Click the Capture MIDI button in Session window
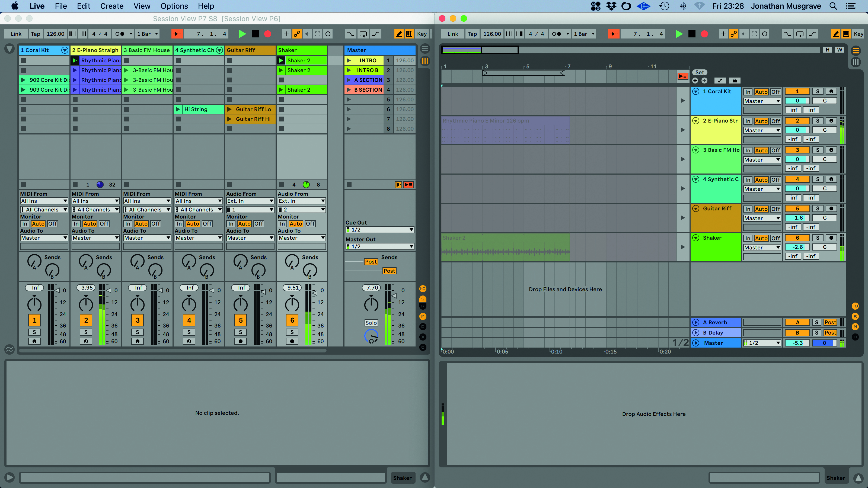Screen dimensions: 868x488 pyautogui.click(x=317, y=34)
